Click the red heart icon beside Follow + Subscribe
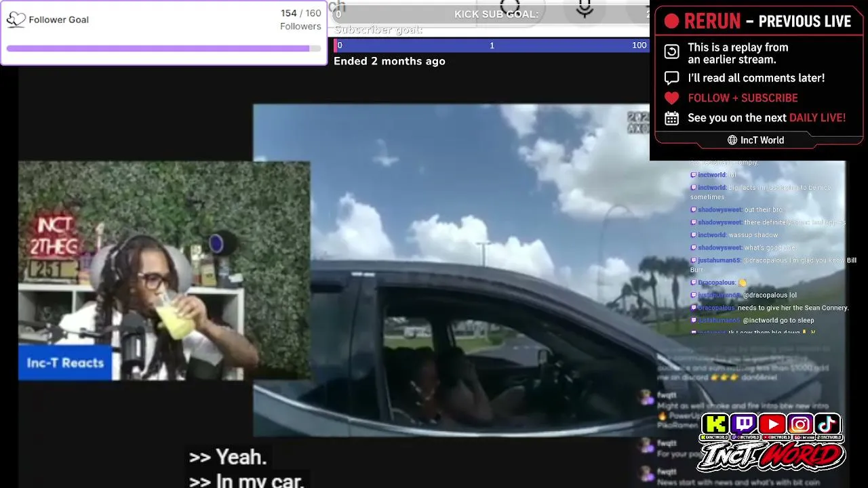Screen dimensions: 868x488 [x=671, y=98]
